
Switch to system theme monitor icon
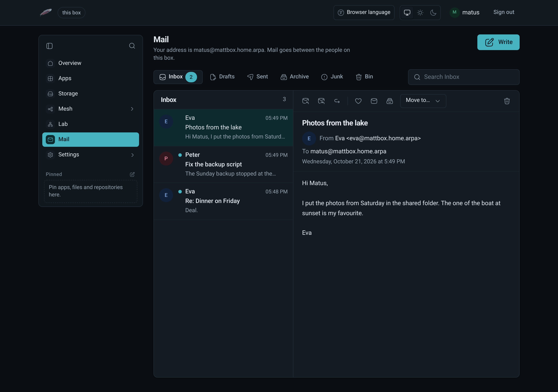[407, 12]
